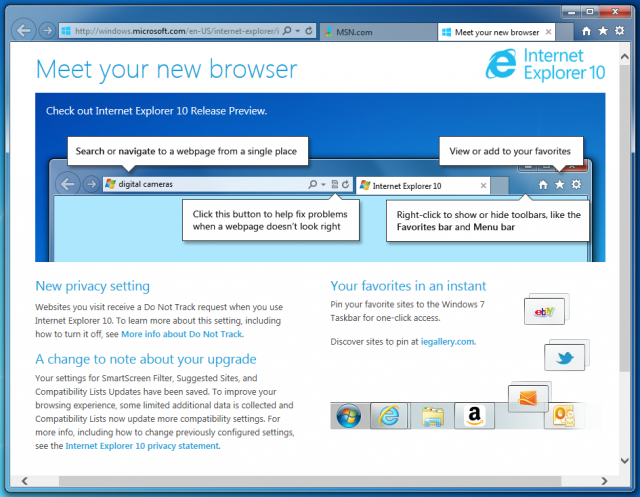Click the New privacy setting heading
The image size is (640, 497).
tap(93, 286)
